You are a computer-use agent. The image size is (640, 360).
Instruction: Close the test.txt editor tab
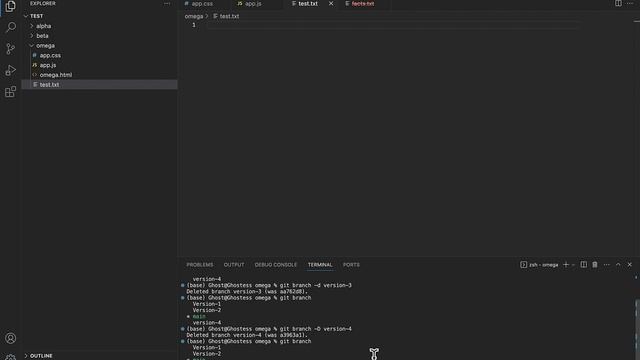[331, 4]
